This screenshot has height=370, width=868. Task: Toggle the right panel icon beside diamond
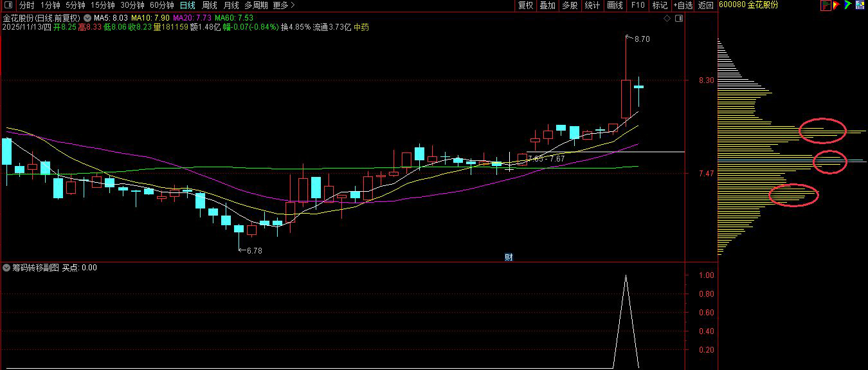pyautogui.click(x=679, y=19)
